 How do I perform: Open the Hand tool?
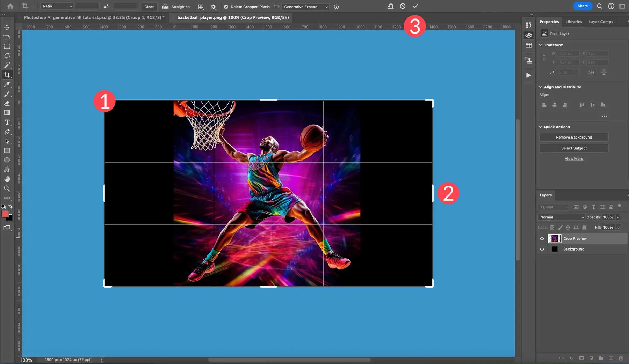7,179
